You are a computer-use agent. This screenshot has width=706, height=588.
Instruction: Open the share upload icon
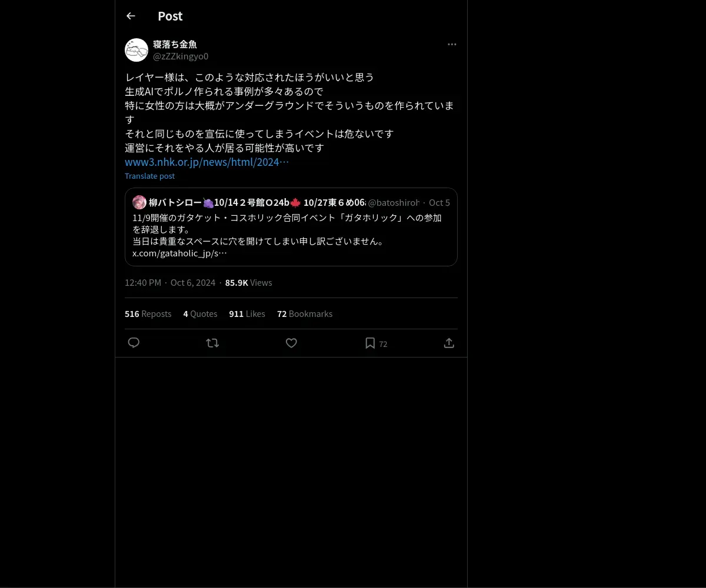click(449, 343)
